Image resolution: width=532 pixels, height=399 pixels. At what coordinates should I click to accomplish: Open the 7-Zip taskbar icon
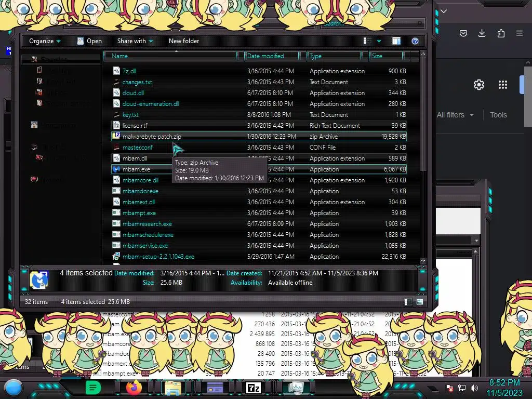tap(254, 388)
